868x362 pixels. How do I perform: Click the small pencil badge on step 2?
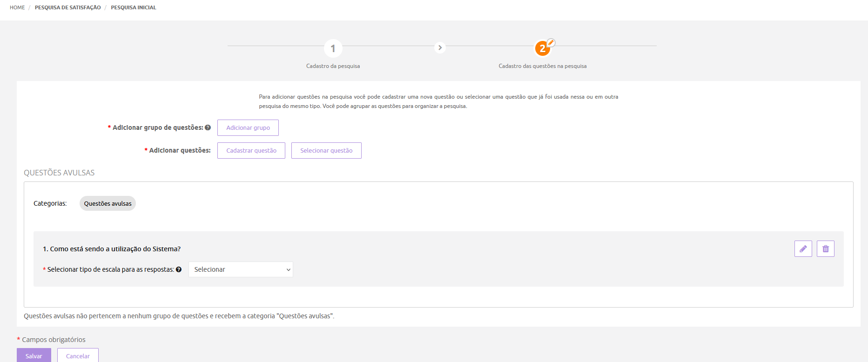coord(551,43)
